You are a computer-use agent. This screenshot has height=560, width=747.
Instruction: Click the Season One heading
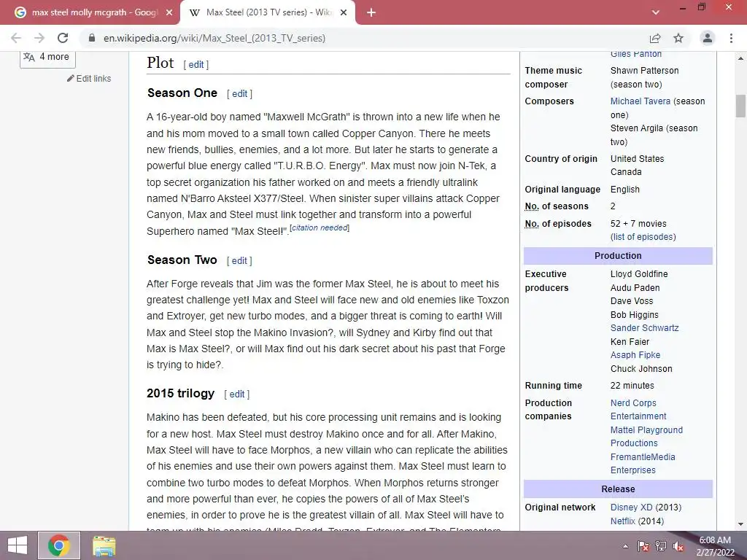pos(182,93)
